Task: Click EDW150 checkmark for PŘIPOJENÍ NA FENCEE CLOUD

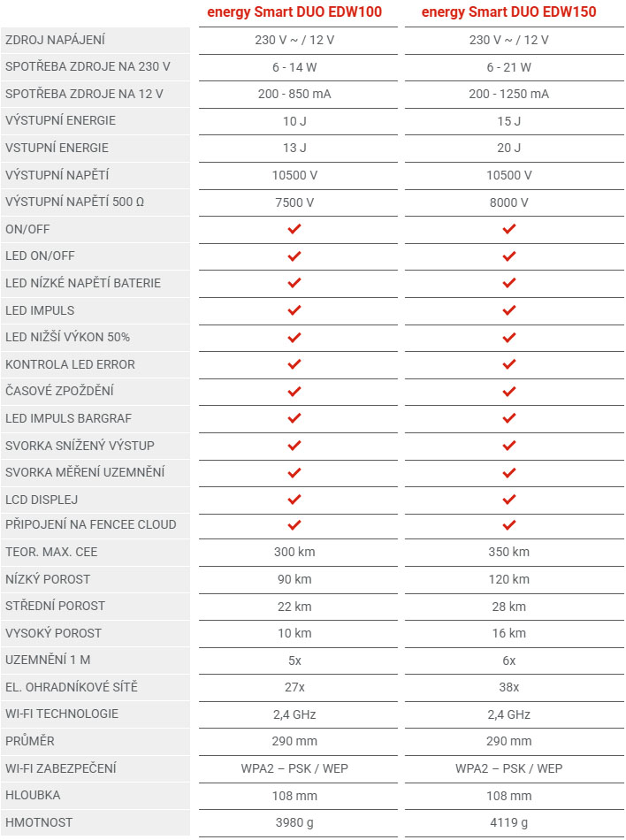Action: click(508, 525)
